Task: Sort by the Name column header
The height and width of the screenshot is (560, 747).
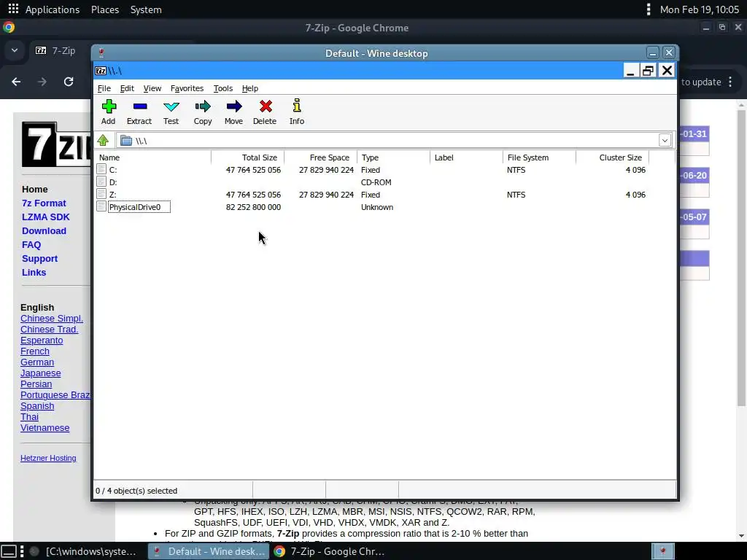Action: coord(152,157)
